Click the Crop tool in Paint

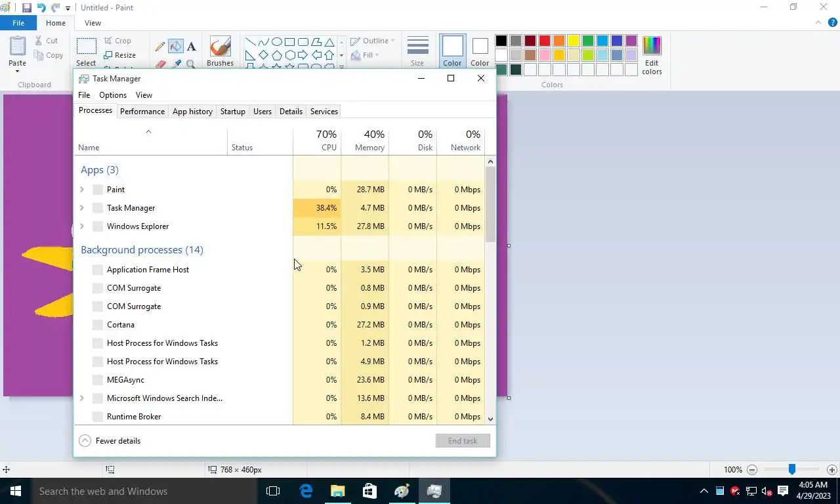pyautogui.click(x=117, y=41)
